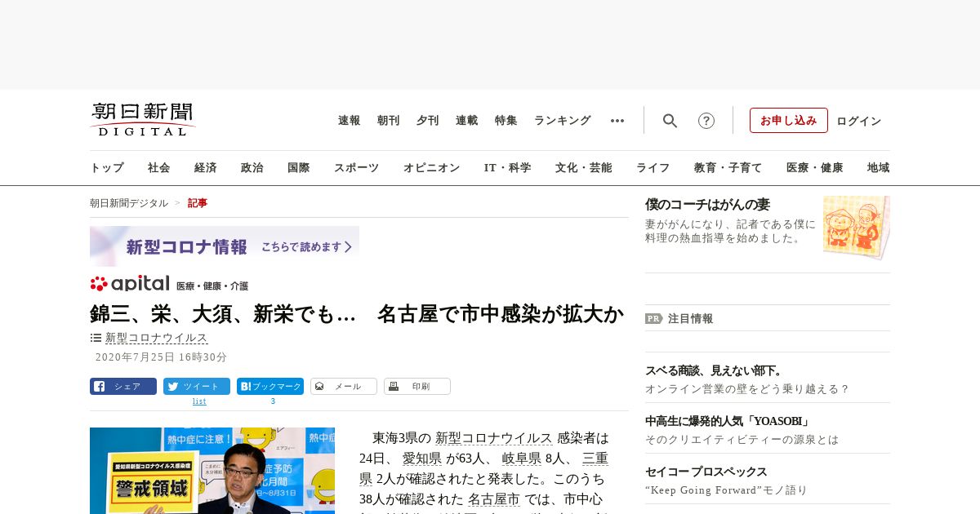The height and width of the screenshot is (514, 980).
Task: Go to the IT・科学 section
Action: [507, 168]
